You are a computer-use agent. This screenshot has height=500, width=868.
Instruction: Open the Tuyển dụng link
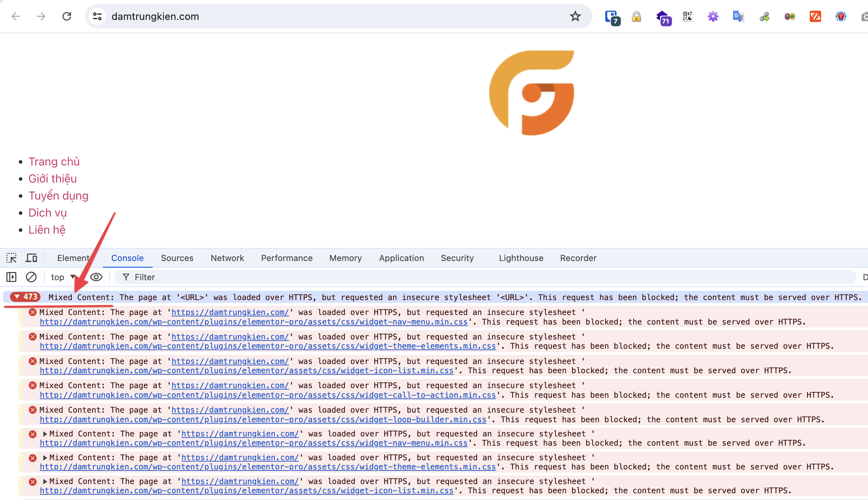[58, 196]
